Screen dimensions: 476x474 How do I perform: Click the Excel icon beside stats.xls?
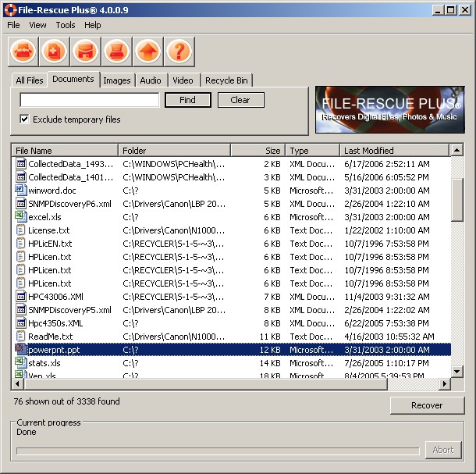tap(20, 362)
